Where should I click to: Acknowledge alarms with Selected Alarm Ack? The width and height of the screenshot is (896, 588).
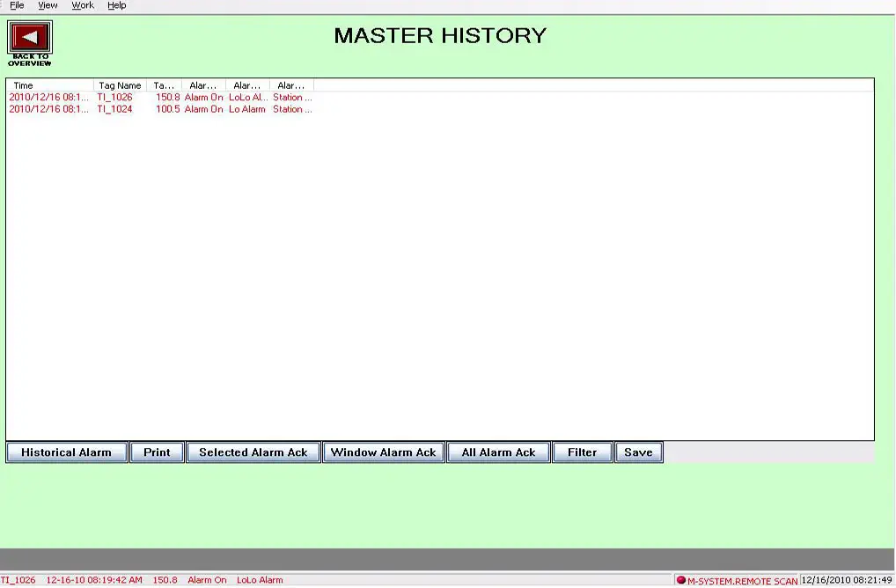click(253, 452)
